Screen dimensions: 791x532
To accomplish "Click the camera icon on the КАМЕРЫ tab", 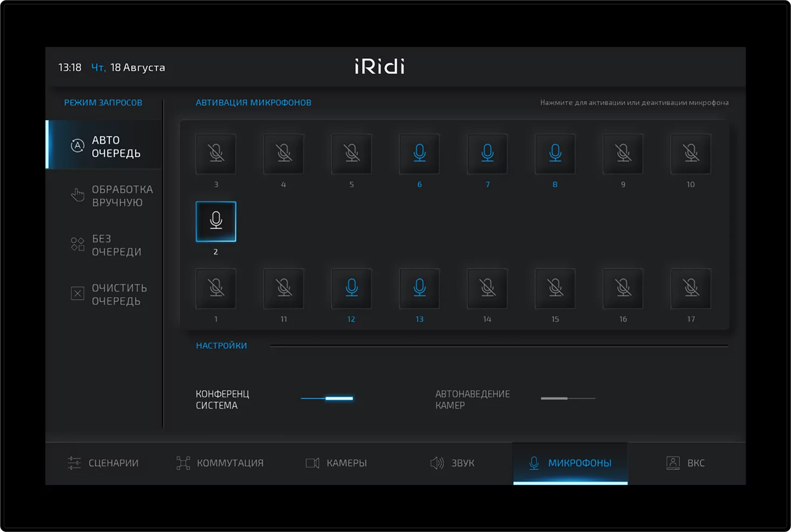I will pos(312,463).
